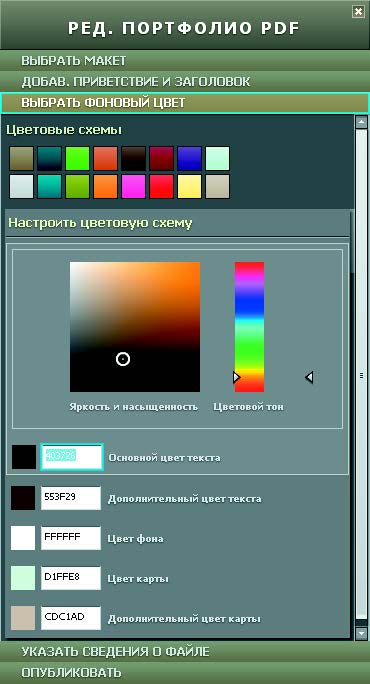Select the light gray-white color scheme
370x684 pixels.
pos(21,186)
